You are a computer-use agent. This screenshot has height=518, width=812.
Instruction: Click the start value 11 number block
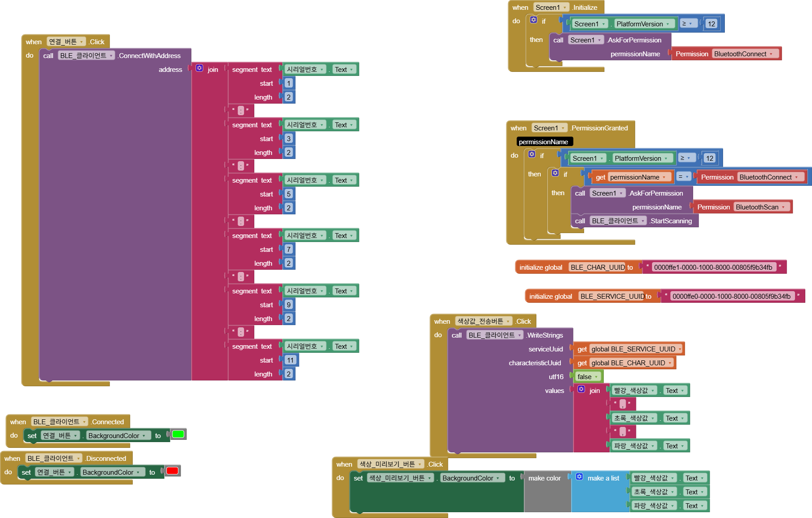coord(290,360)
